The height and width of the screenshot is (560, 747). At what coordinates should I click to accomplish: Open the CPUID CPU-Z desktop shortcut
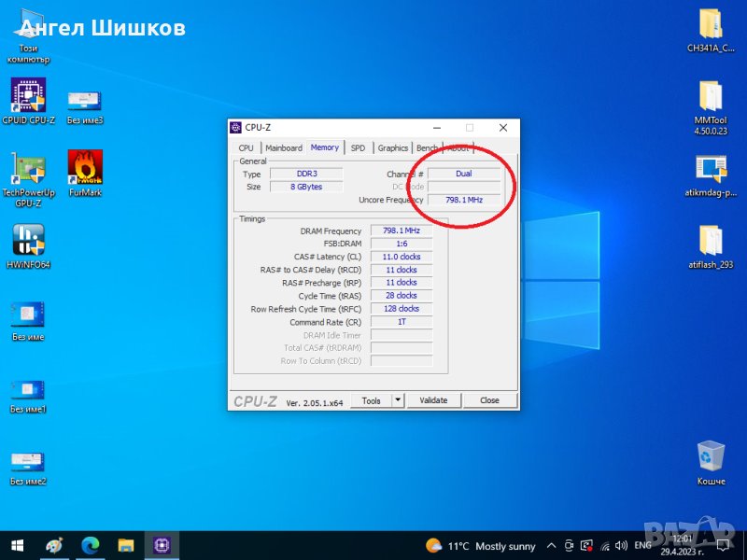click(x=28, y=96)
